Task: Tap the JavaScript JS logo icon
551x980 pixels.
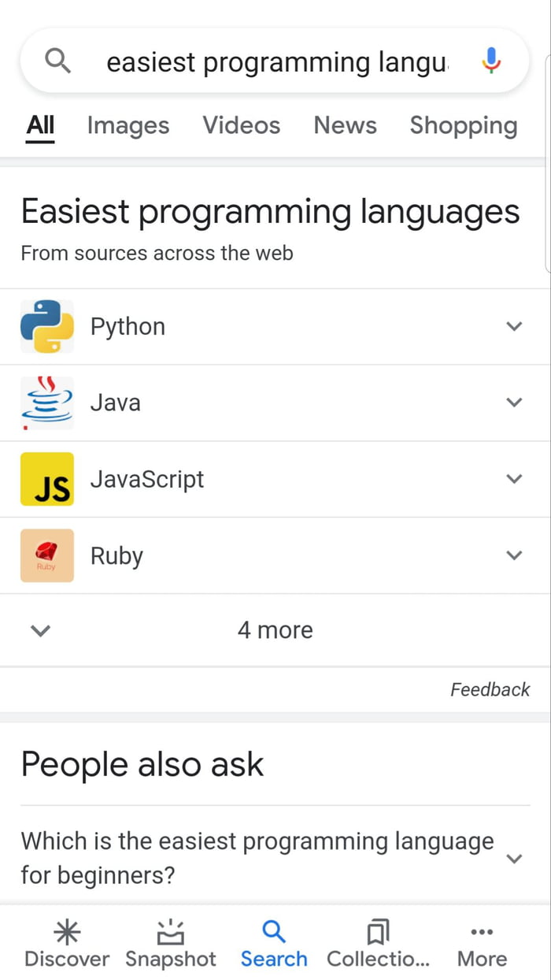Action: [x=47, y=479]
